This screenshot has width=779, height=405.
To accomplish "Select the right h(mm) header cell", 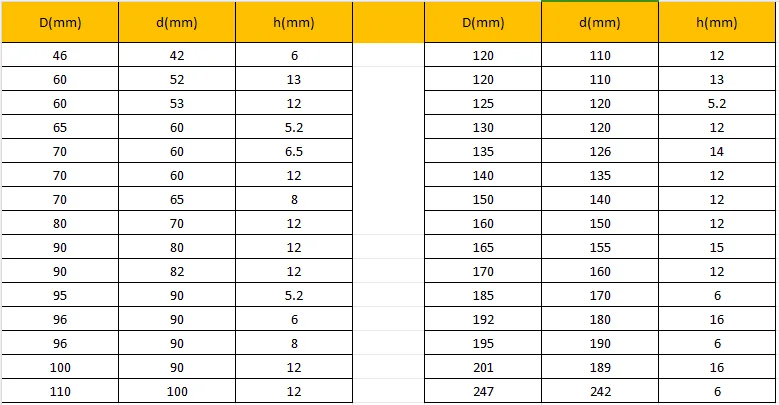I will click(x=717, y=22).
